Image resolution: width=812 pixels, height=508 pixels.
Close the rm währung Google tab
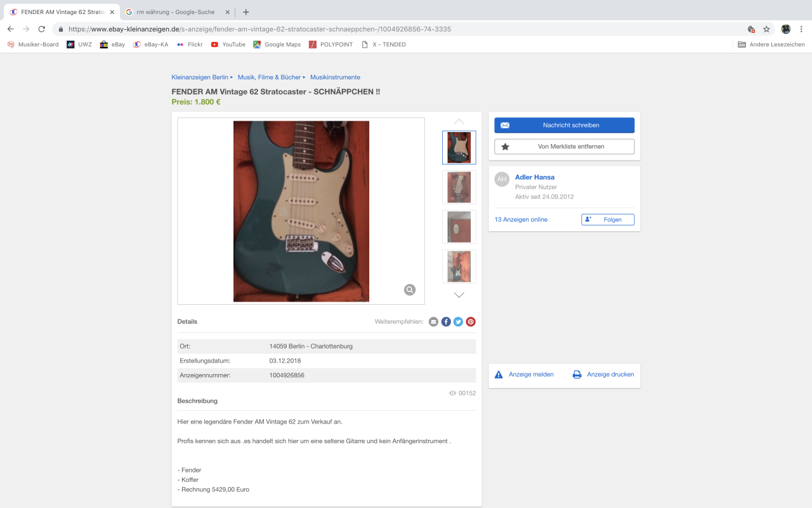click(x=228, y=12)
